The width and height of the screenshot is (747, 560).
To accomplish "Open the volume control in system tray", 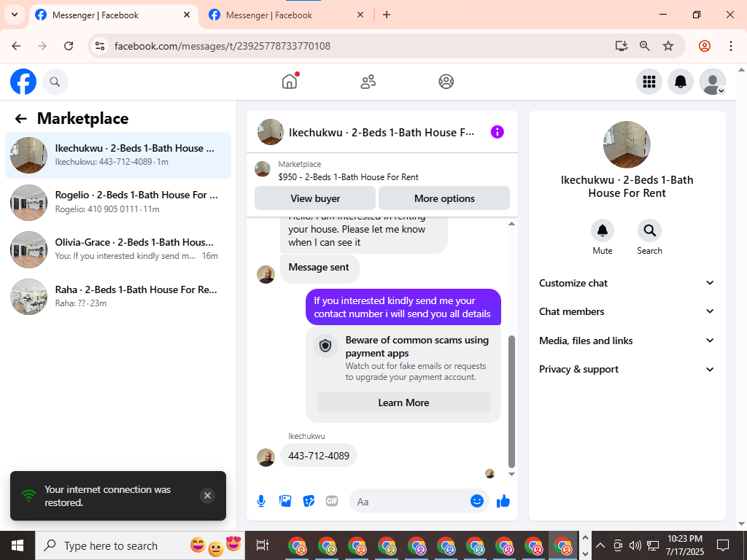I will pyautogui.click(x=635, y=545).
